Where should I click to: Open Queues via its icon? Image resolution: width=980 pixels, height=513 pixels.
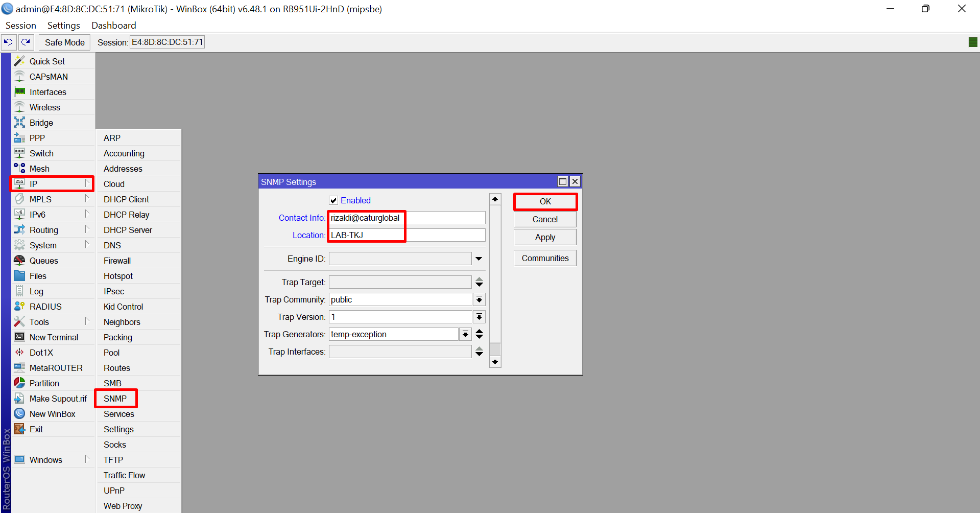(x=19, y=261)
